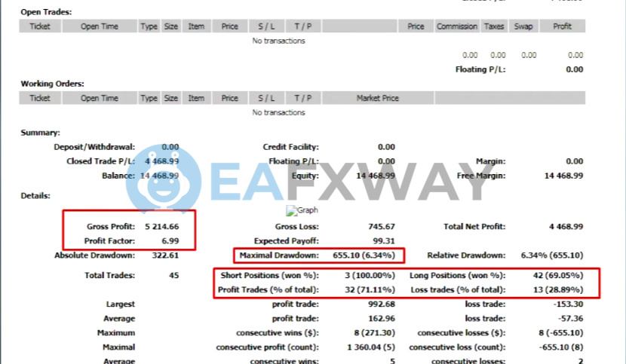Click the Floating P/L label under Open Trades

pyautogui.click(x=480, y=69)
